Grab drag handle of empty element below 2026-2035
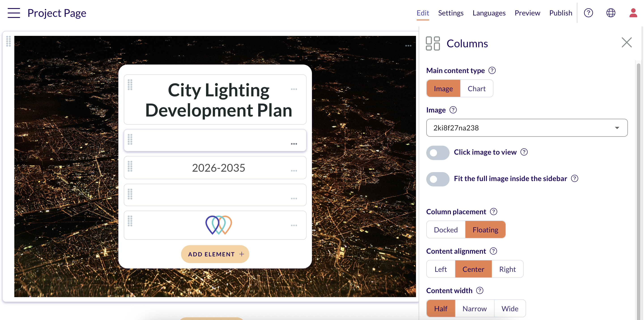The image size is (644, 320). (x=130, y=194)
